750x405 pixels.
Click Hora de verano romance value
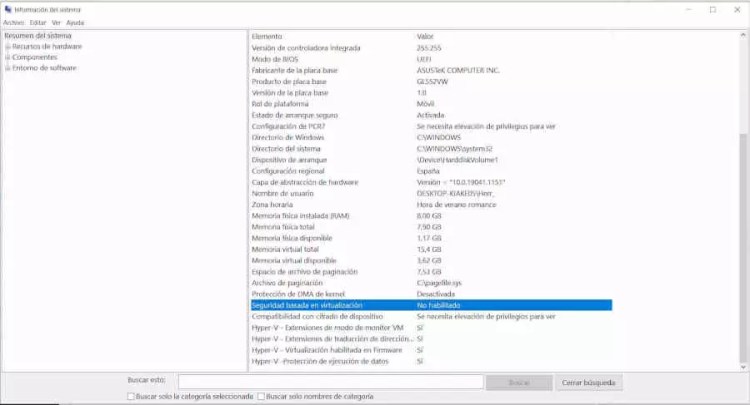pyautogui.click(x=456, y=205)
